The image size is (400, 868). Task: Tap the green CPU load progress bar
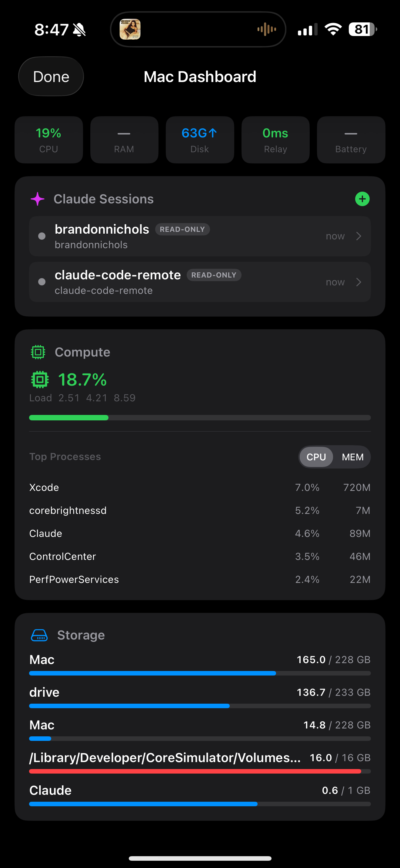coord(68,417)
